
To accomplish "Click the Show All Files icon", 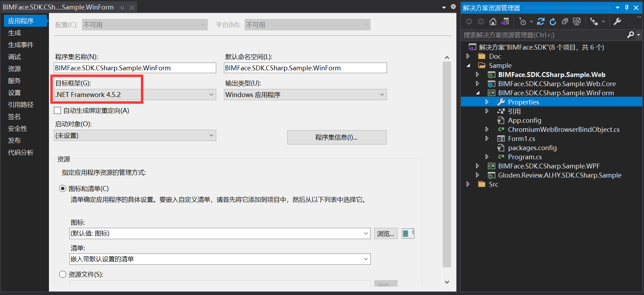I will [x=577, y=21].
